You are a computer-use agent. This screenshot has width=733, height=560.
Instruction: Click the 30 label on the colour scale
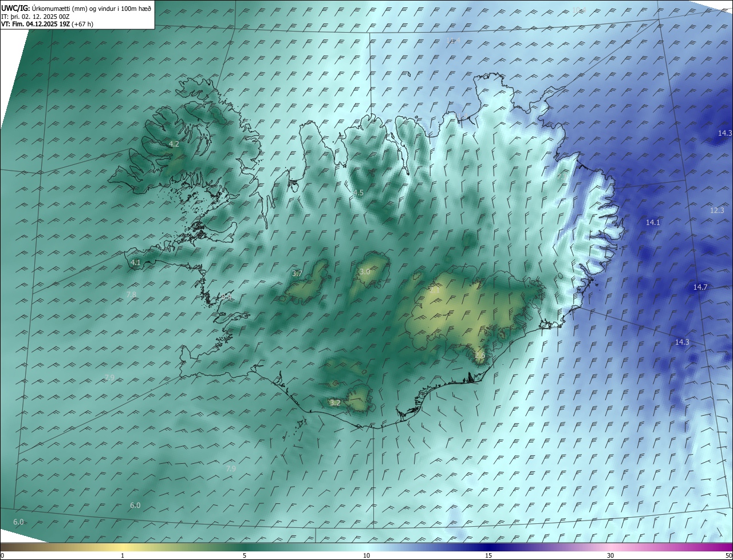click(610, 555)
